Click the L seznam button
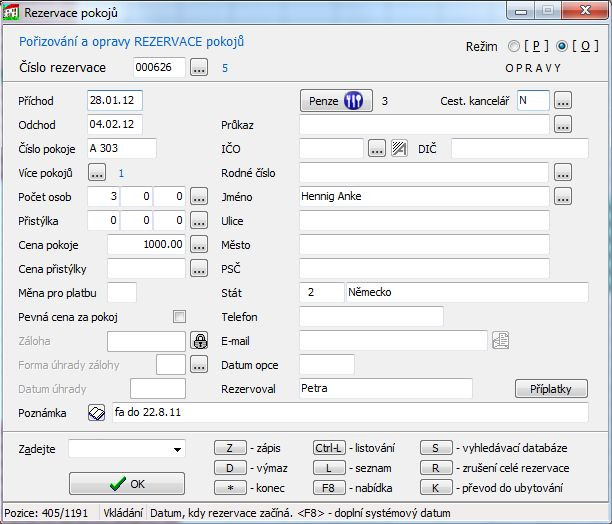Viewport: 612px width, 524px height. pos(329,468)
